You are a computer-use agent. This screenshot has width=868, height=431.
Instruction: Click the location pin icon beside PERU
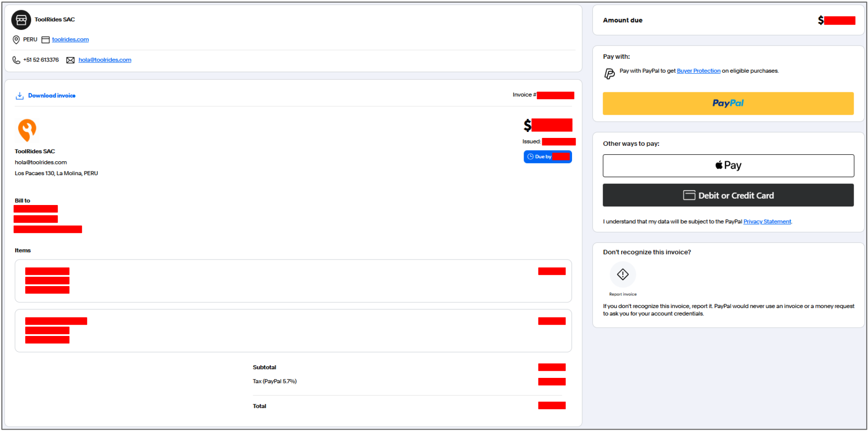point(16,40)
